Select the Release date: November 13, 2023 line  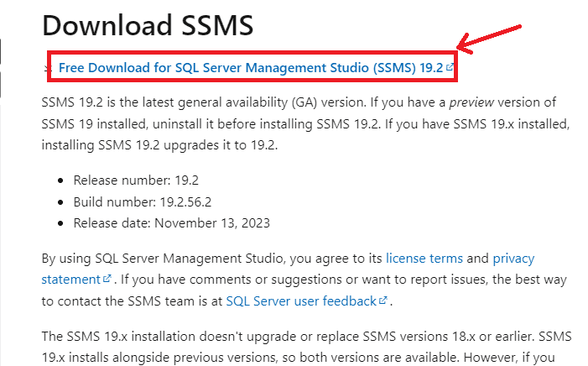click(171, 223)
